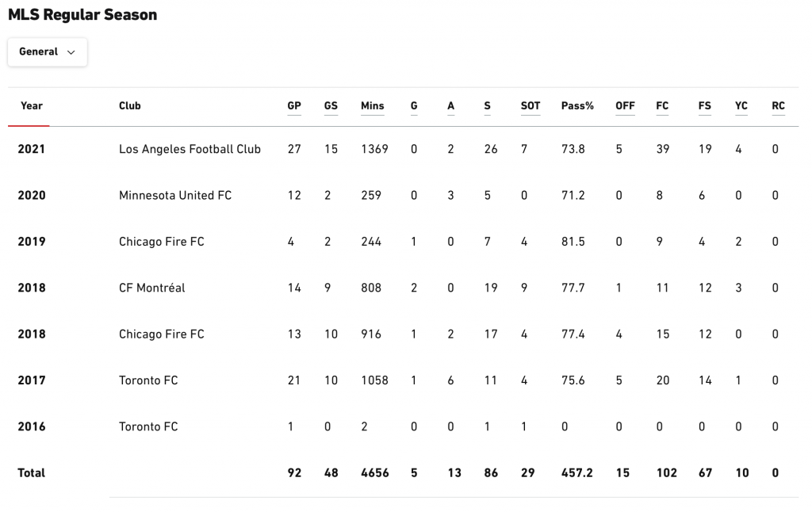Click the Pass% column header
The height and width of the screenshot is (512, 812).
coord(577,105)
